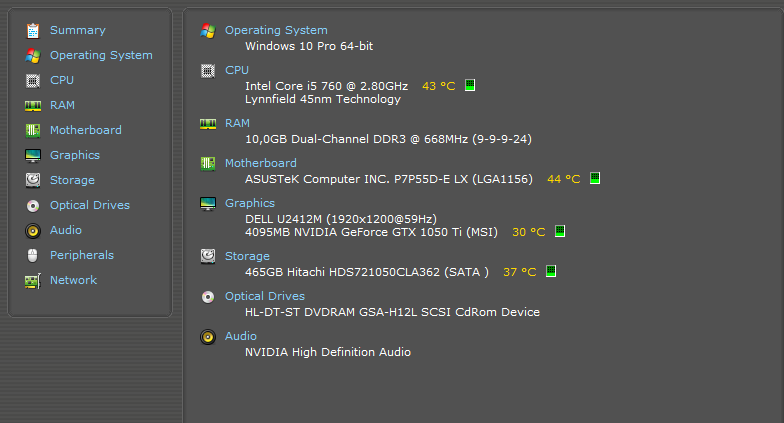Click the Audio speaker icon in sidebar
Screen dimensions: 784x423
[x=33, y=230]
